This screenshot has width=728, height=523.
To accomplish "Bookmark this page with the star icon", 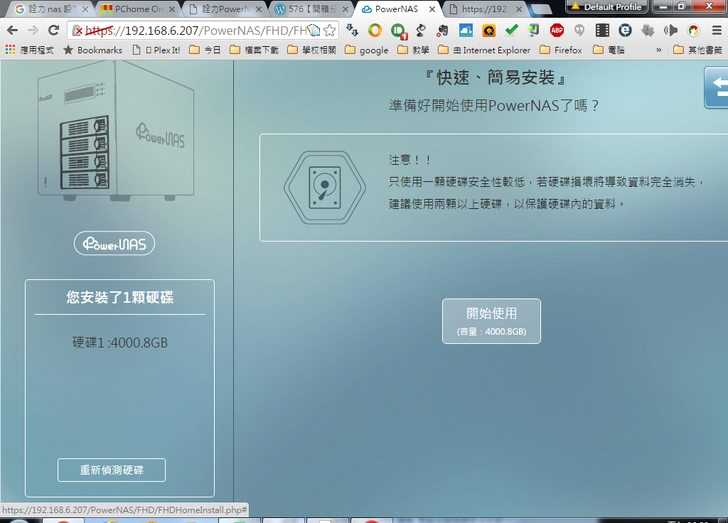I will coord(329,30).
